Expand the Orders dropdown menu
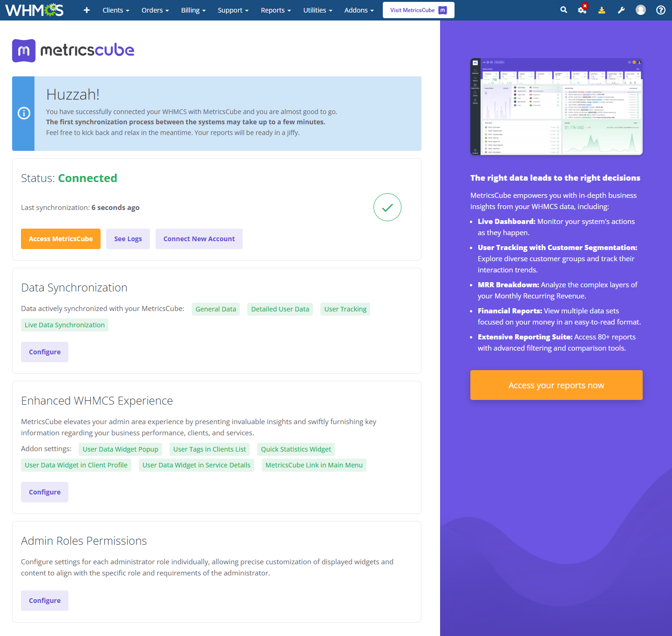Screen dimensions: 672x636 click(x=155, y=10)
